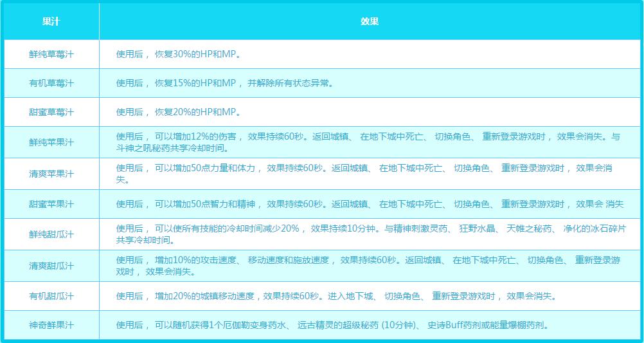Click the 甜蜜草莓汁 name cell
The height and width of the screenshot is (343, 644).
(x=51, y=113)
